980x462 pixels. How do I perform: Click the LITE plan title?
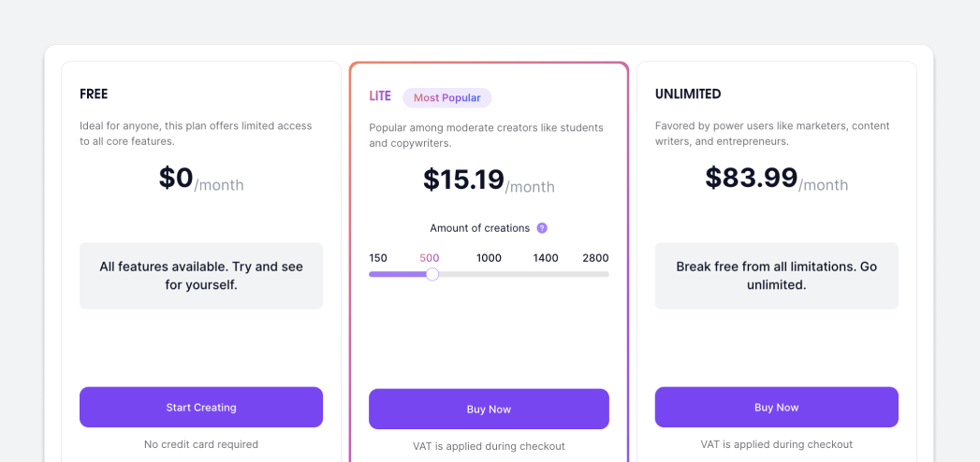[380, 96]
